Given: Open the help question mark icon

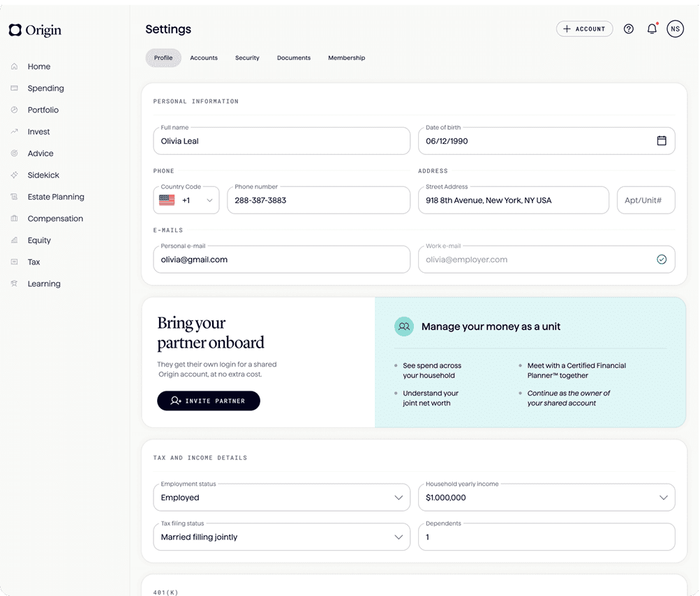Looking at the screenshot, I should point(629,29).
